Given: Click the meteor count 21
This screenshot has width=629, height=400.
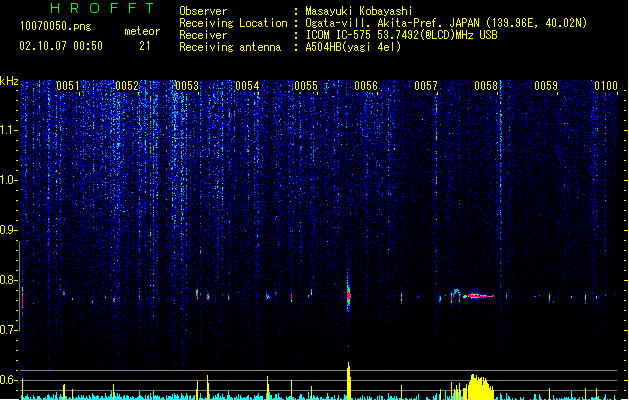Looking at the screenshot, I should 145,46.
